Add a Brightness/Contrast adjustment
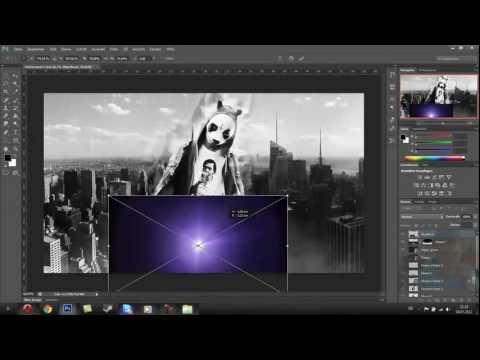The image size is (480, 360). (420, 177)
